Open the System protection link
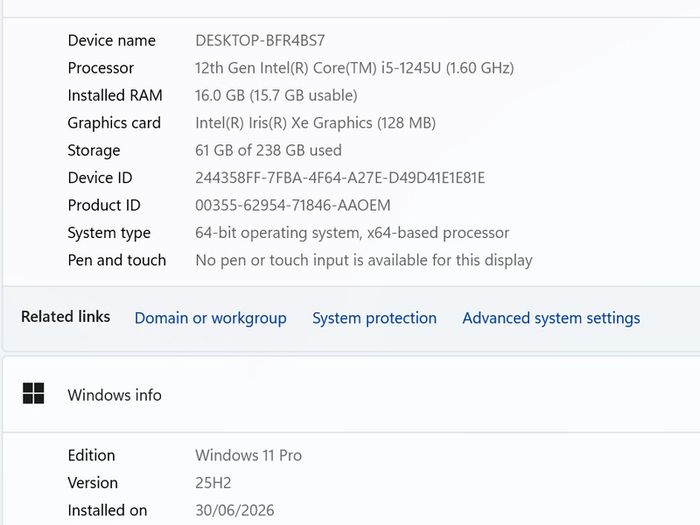 point(374,318)
